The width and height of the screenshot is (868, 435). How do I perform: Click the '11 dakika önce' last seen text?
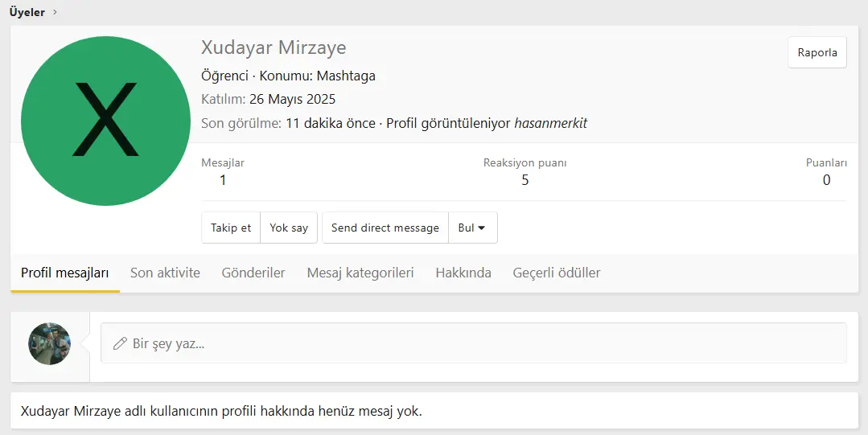point(331,123)
